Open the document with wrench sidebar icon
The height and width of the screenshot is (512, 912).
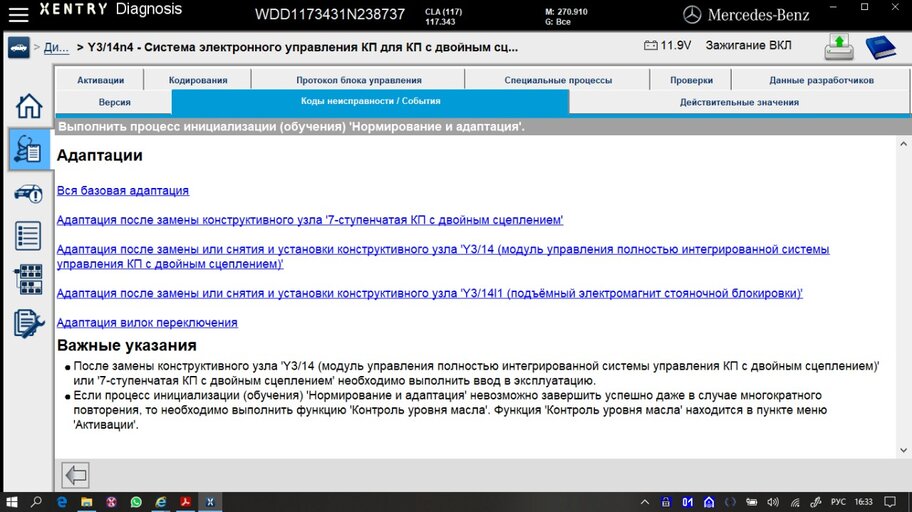click(28, 323)
